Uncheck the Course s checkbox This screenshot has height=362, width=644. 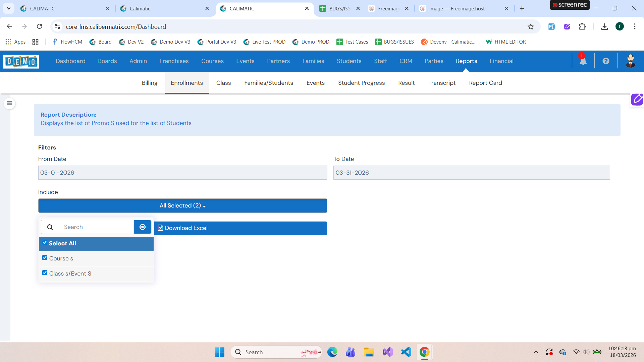click(45, 258)
